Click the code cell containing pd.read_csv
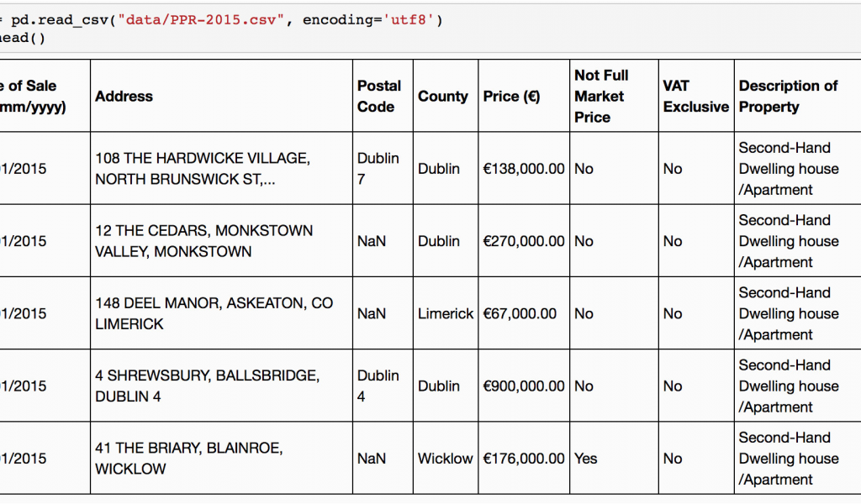The width and height of the screenshot is (861, 504). (430, 29)
